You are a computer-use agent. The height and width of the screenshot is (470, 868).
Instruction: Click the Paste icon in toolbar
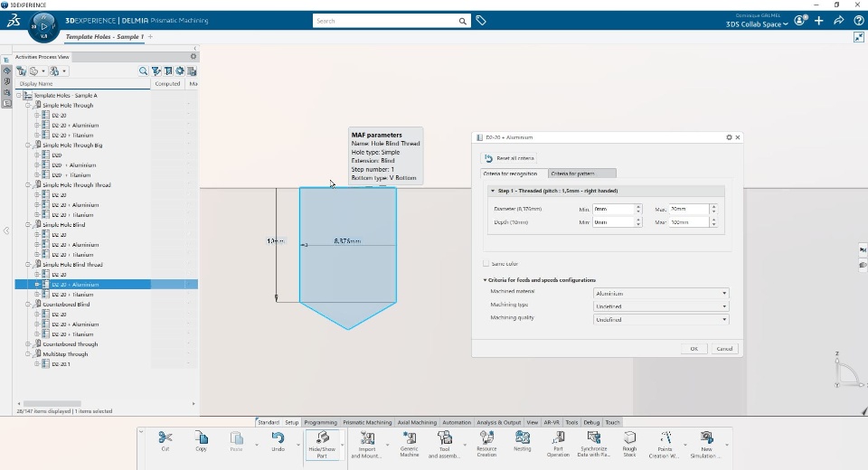[x=236, y=437]
